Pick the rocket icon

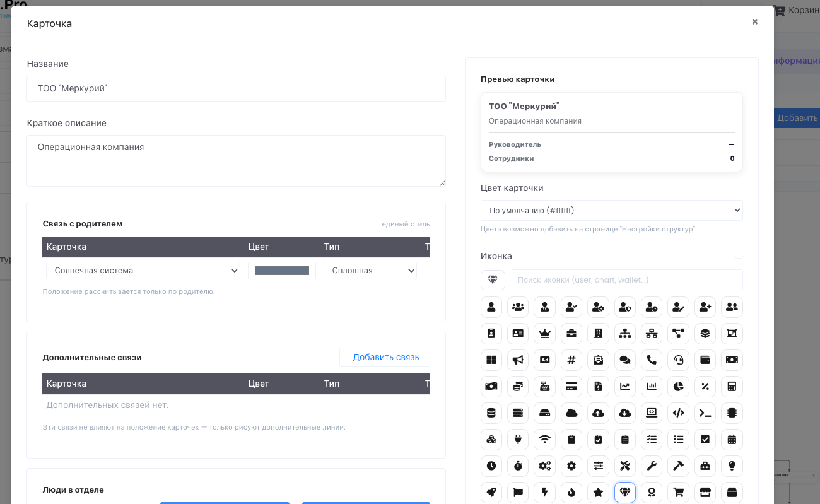(491, 493)
